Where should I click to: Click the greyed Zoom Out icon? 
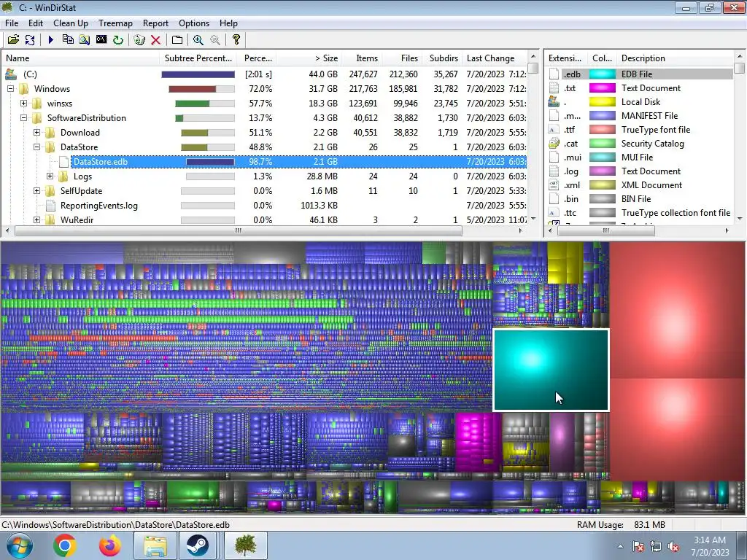(x=215, y=40)
